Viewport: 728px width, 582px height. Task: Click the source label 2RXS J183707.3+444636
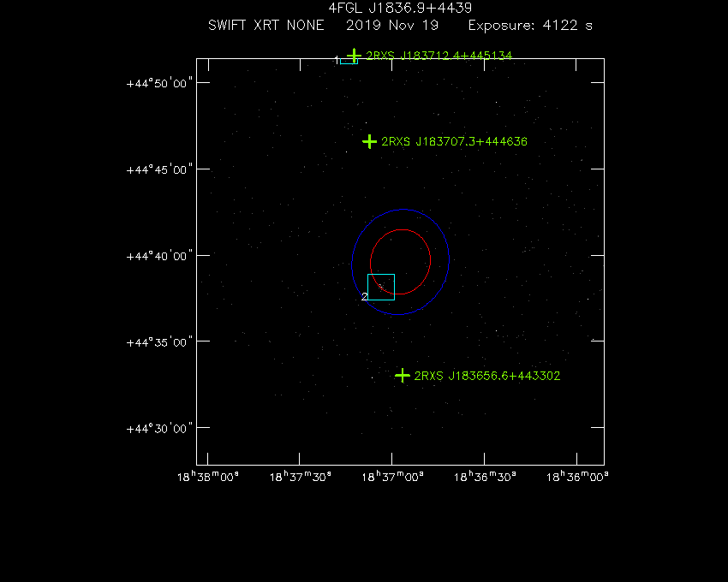click(x=454, y=141)
